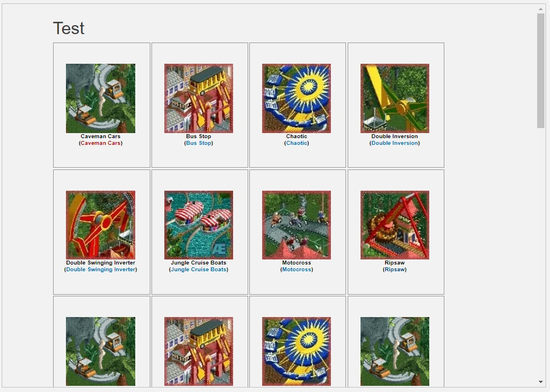Image resolution: width=550 pixels, height=392 pixels.
Task: Click the vertical scrollbar thumb
Action: tap(540, 71)
